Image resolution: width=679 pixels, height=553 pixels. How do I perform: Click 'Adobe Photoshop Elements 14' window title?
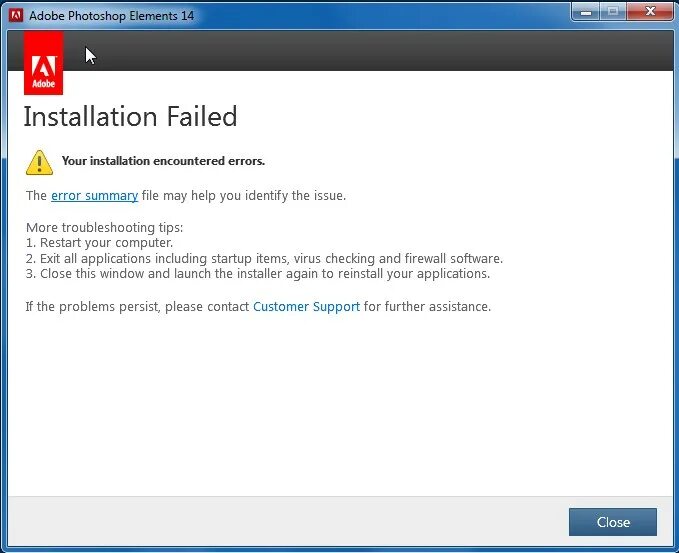click(x=112, y=16)
